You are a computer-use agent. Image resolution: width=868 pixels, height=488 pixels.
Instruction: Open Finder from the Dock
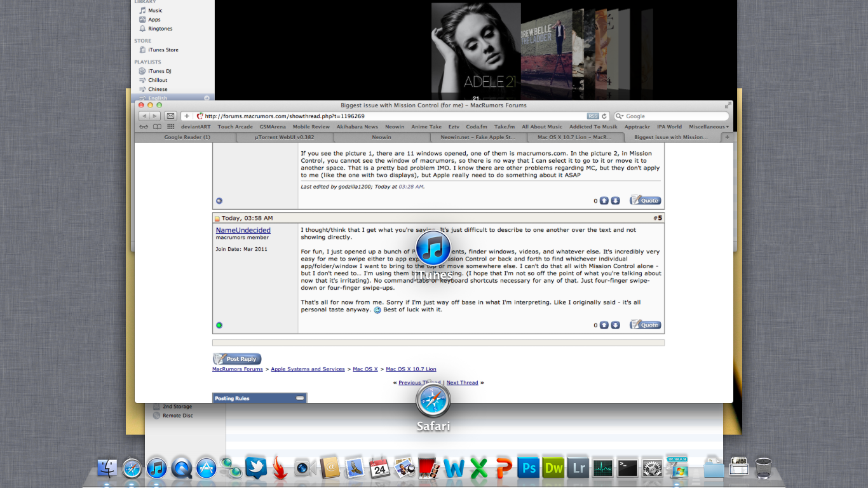pos(107,469)
